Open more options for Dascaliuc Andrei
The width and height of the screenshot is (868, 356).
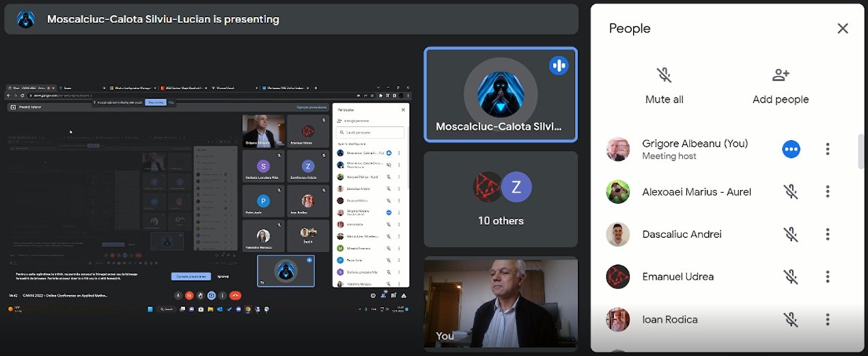828,234
